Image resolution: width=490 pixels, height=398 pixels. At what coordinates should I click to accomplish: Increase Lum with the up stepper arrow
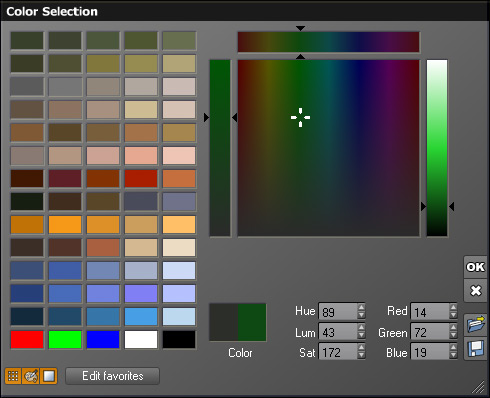coord(361,328)
